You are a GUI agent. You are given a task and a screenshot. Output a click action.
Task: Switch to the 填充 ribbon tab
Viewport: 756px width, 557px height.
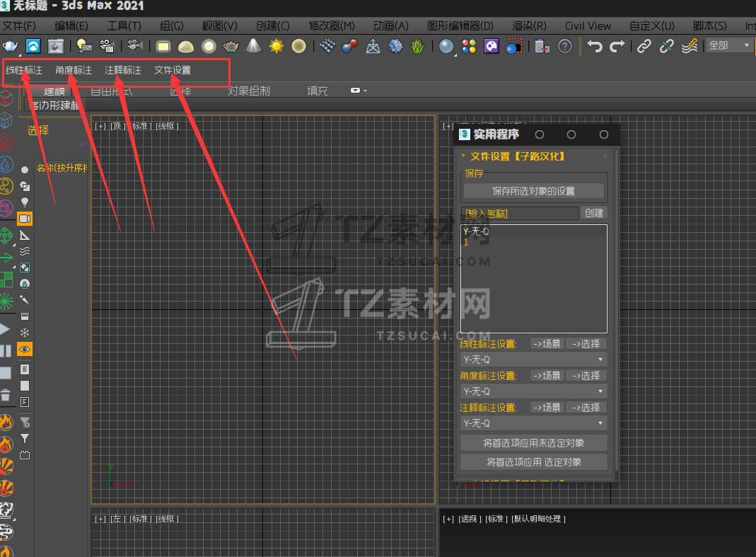(318, 91)
